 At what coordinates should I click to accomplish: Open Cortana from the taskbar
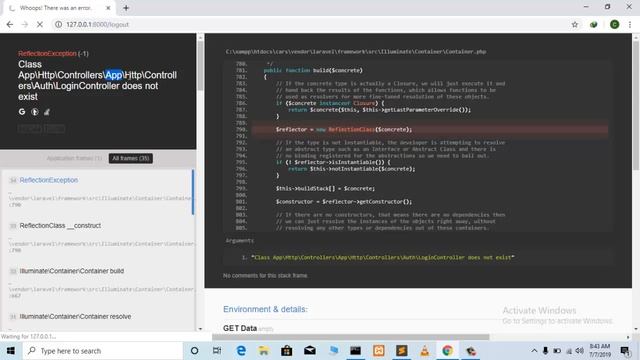pyautogui.click(x=194, y=351)
